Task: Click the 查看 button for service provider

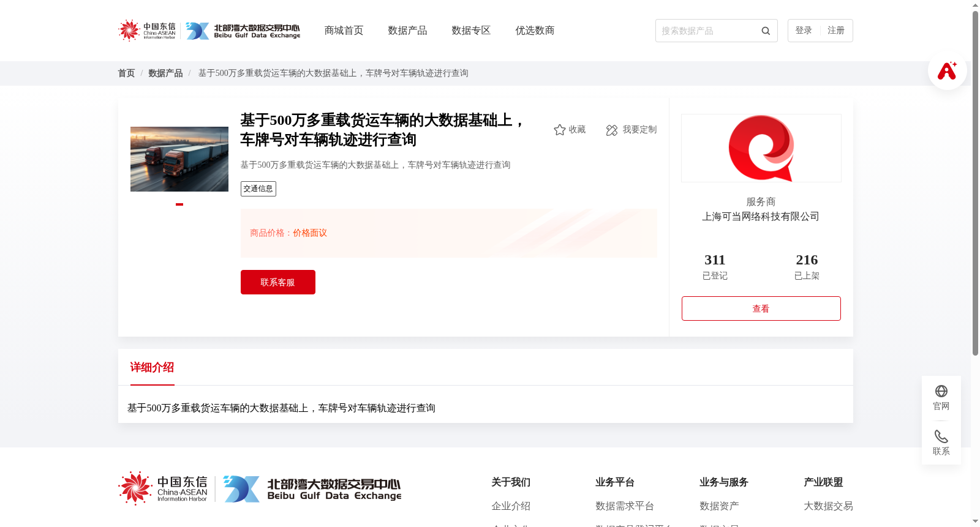Action: pos(761,308)
